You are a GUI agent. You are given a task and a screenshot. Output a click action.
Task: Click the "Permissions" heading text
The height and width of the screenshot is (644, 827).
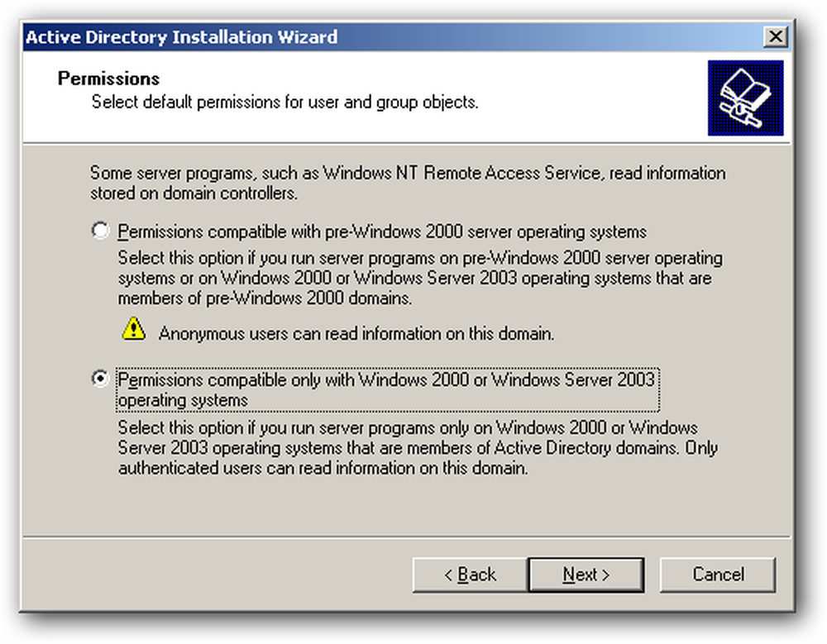pos(108,79)
